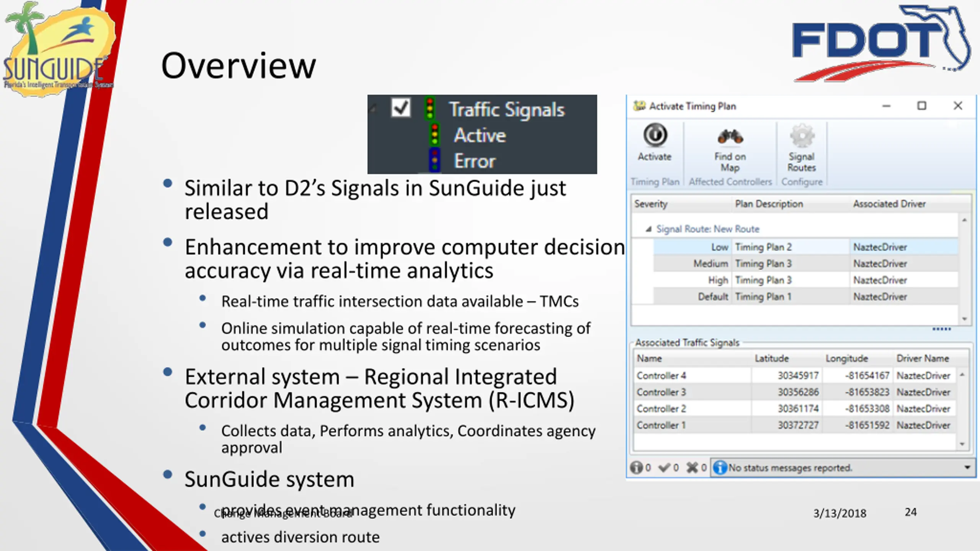Select the Low Timing Plan 2 row
This screenshot has width=980, height=551.
pos(805,247)
